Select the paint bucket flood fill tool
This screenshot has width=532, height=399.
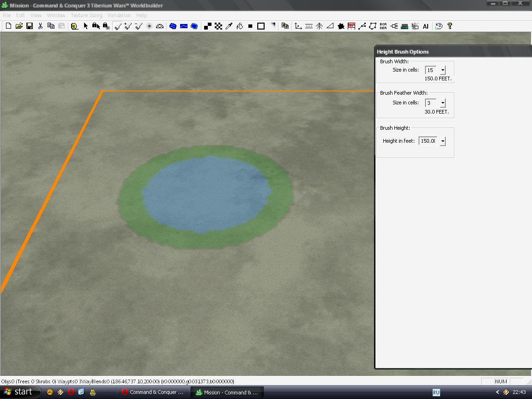[240, 26]
